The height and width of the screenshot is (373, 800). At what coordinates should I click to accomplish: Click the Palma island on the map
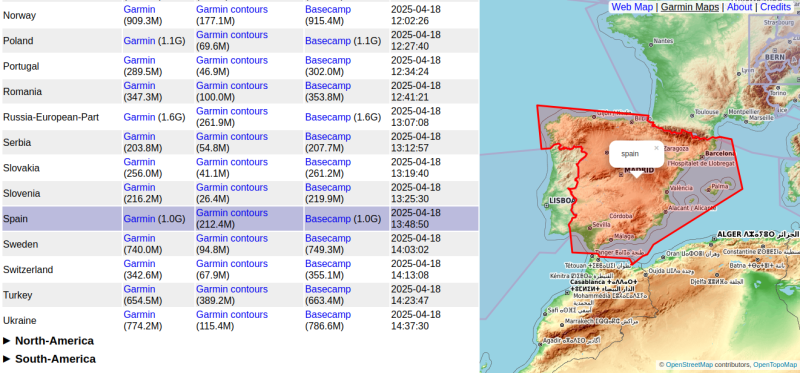720,187
